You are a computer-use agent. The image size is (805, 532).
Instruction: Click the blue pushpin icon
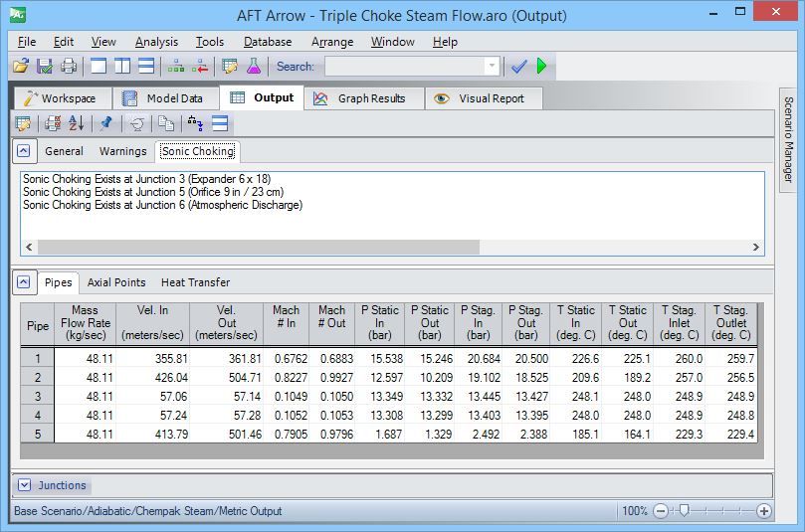point(106,123)
